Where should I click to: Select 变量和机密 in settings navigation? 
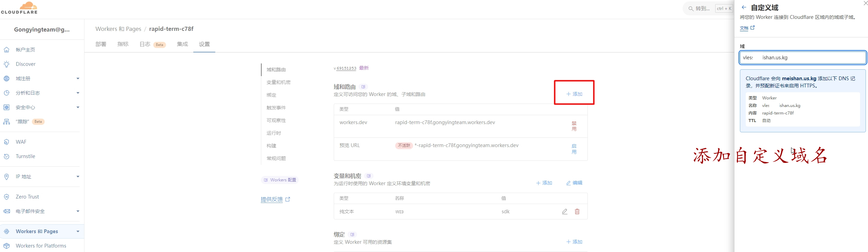click(x=278, y=82)
